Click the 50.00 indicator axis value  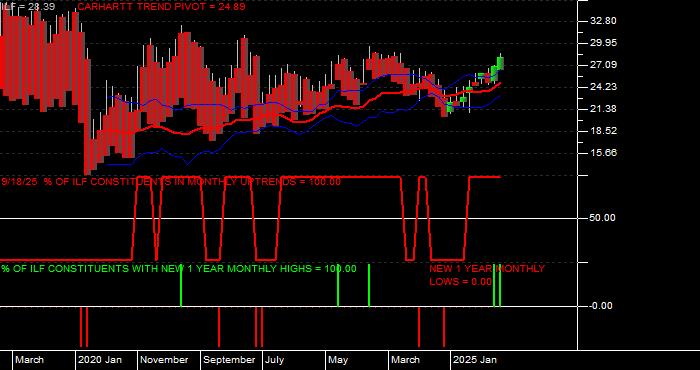[603, 218]
